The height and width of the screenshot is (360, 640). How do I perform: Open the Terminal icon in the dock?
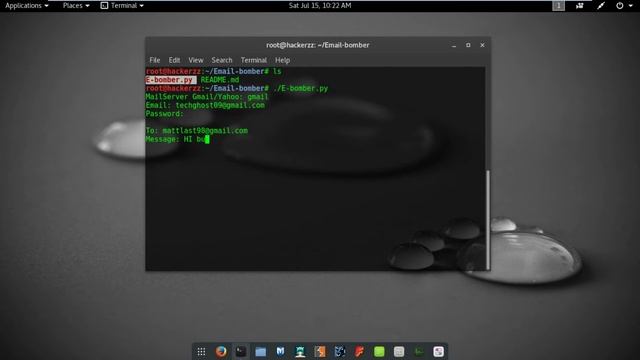tap(241, 351)
